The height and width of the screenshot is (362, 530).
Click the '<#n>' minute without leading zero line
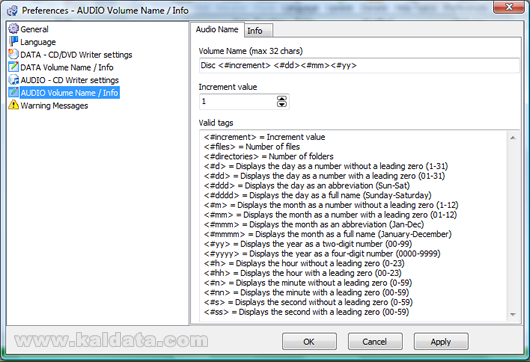[x=308, y=283]
